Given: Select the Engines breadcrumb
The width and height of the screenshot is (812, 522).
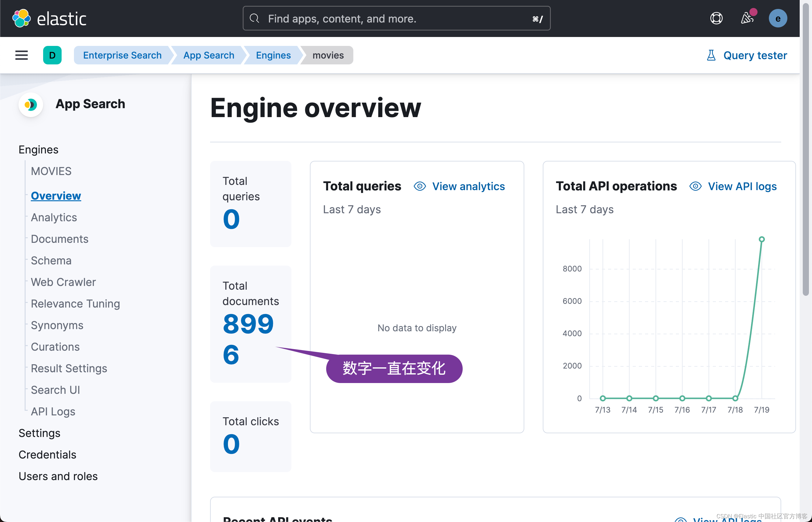Looking at the screenshot, I should click(273, 55).
